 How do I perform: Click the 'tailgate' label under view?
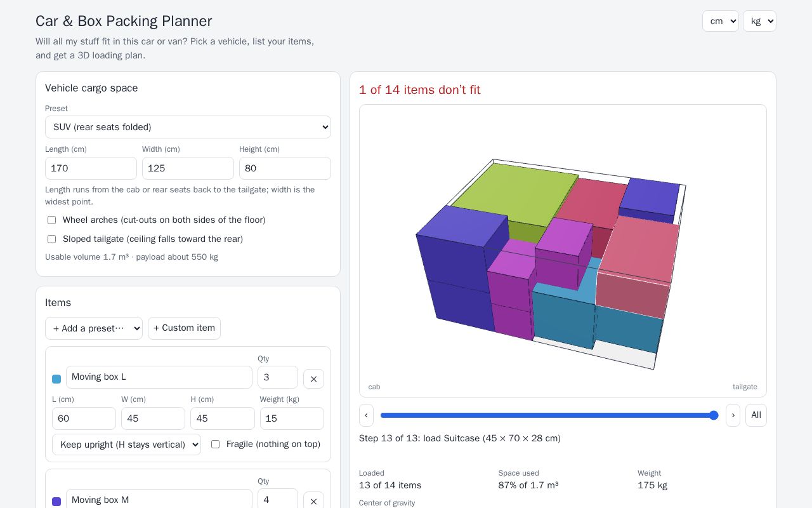click(x=745, y=387)
